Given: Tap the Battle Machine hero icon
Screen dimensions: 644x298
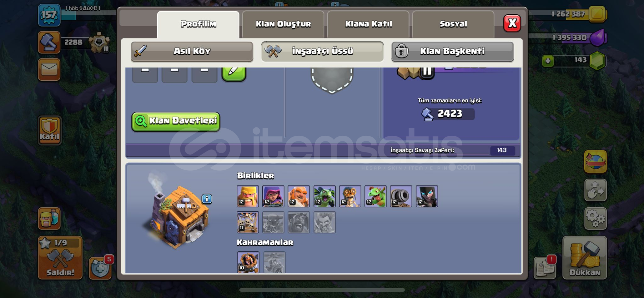Looking at the screenshot, I should pyautogui.click(x=248, y=262).
